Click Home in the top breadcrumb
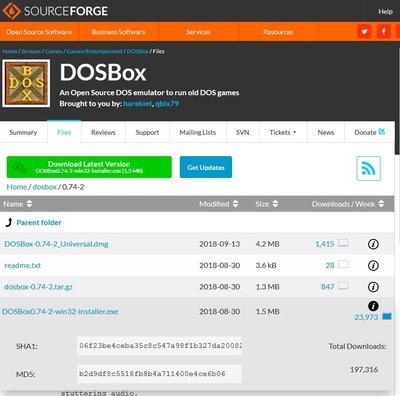This screenshot has width=400, height=396. [10, 51]
